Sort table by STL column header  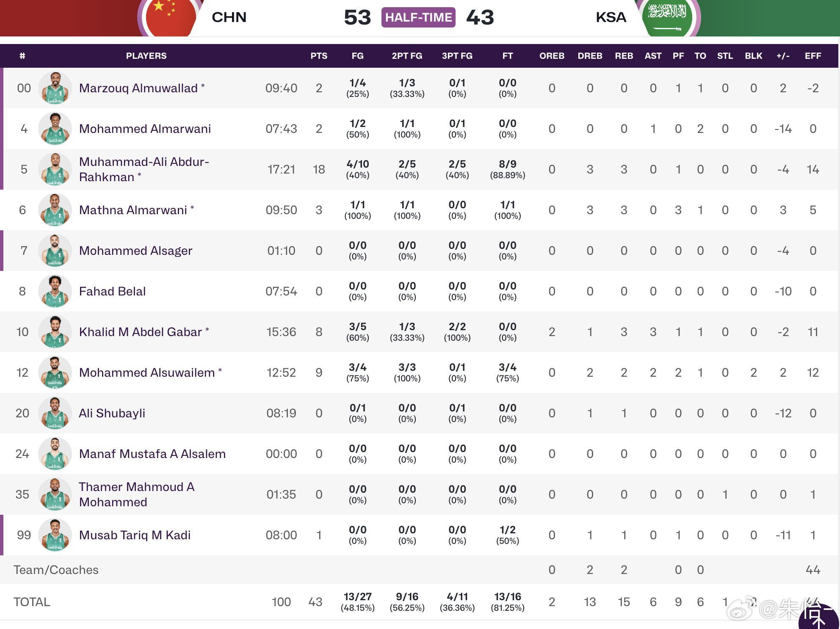pos(725,56)
